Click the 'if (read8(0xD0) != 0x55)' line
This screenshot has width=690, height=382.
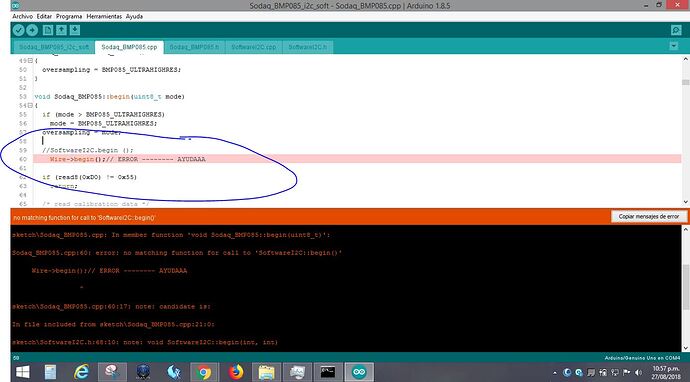[89, 177]
